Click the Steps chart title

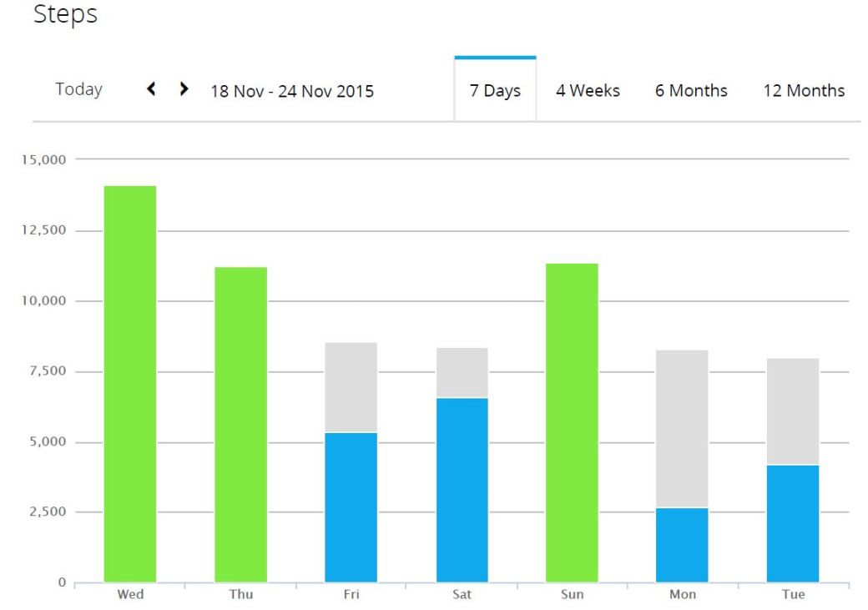[x=64, y=14]
